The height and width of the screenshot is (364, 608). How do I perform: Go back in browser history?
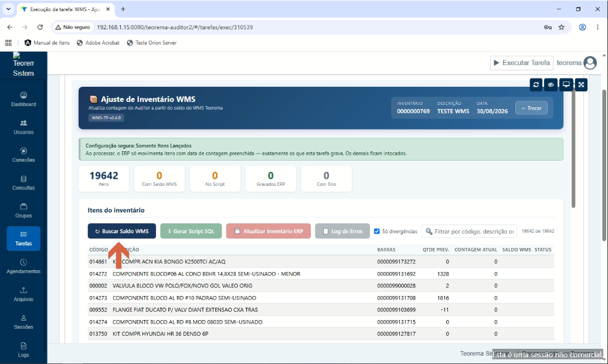tap(10, 27)
